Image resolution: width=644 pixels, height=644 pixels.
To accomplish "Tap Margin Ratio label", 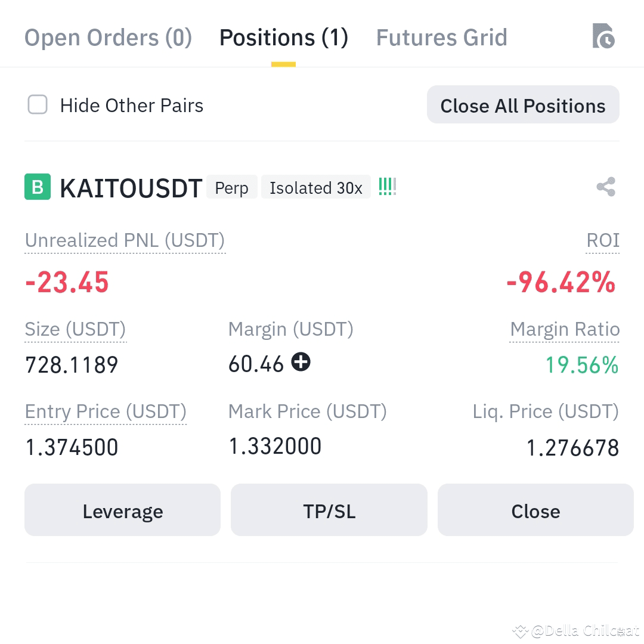I will [565, 329].
